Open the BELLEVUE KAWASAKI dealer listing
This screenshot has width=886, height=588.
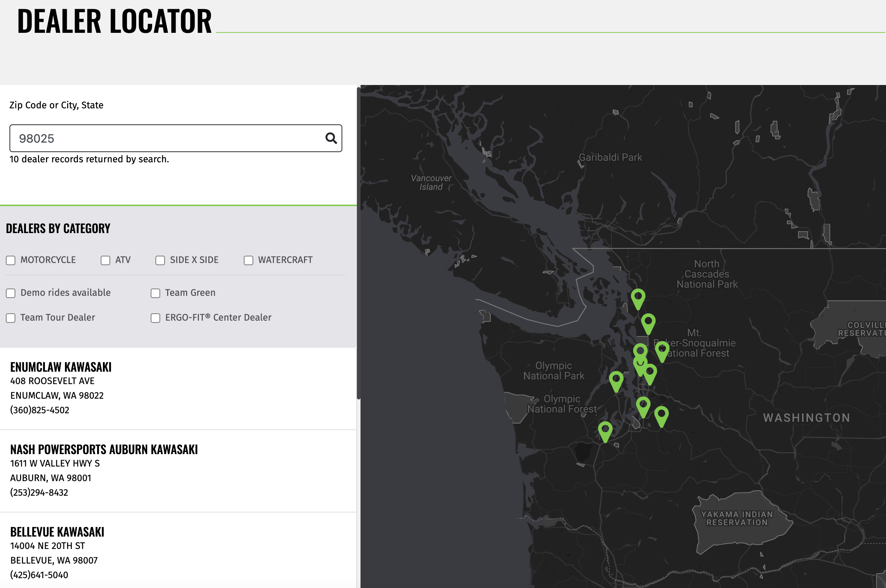(57, 532)
